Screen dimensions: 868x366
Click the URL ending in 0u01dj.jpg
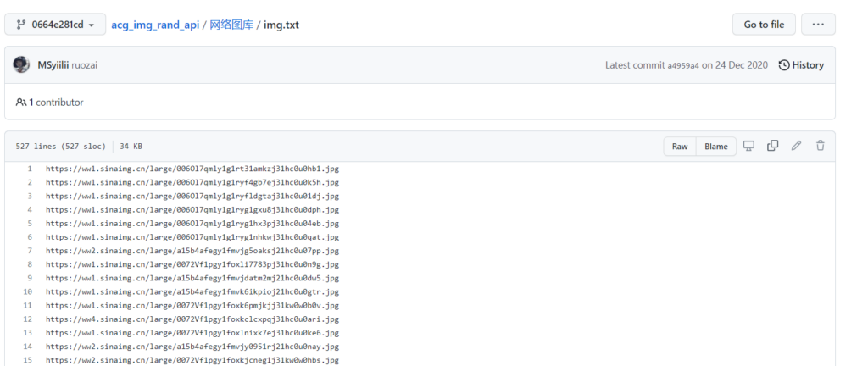192,197
